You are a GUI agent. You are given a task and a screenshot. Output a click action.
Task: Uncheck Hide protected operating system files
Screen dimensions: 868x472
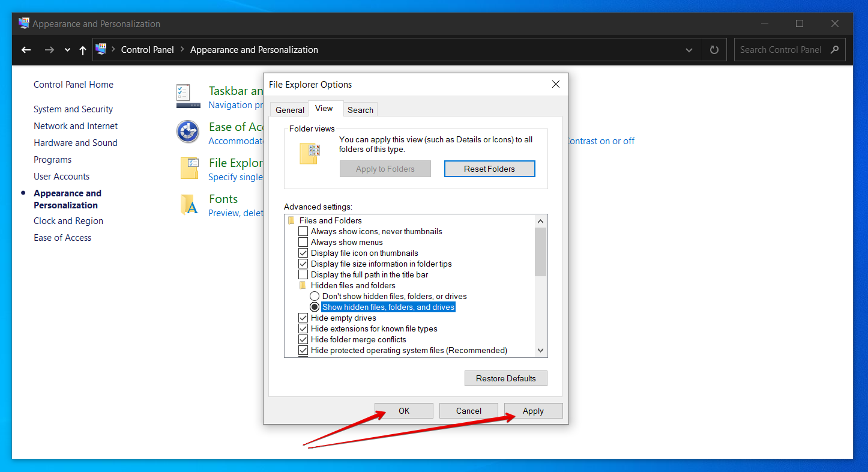point(303,350)
